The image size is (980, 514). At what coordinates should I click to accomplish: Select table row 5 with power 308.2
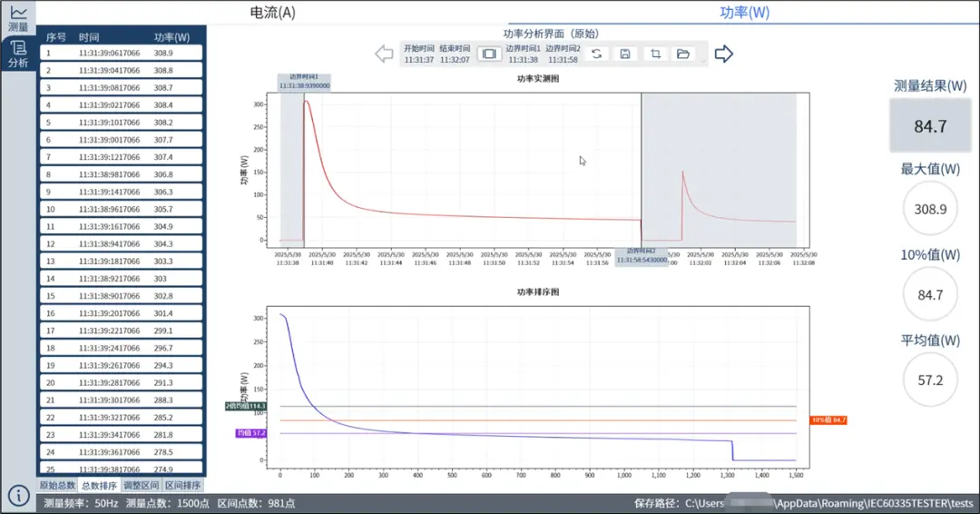[122, 123]
